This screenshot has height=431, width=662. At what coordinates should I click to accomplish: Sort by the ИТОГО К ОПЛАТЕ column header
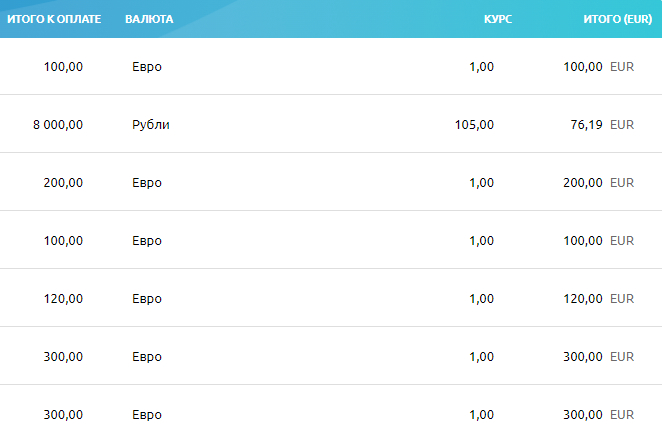(54, 19)
